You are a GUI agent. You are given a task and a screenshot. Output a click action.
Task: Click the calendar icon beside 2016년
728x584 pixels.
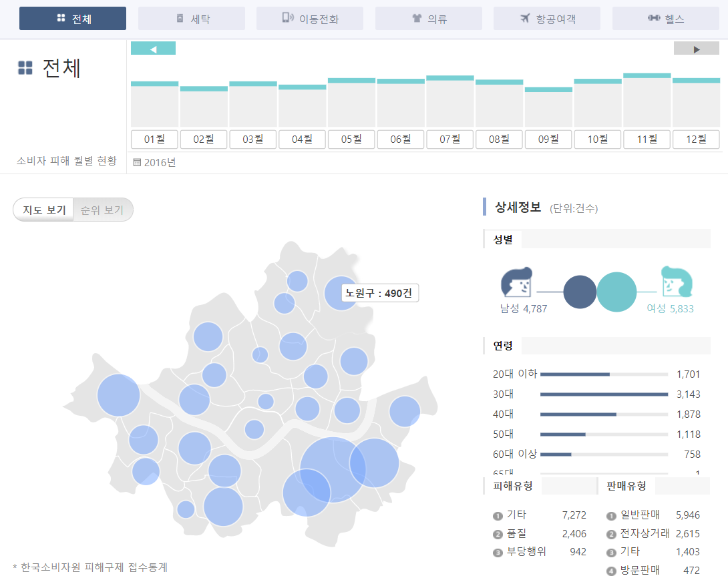tap(137, 162)
